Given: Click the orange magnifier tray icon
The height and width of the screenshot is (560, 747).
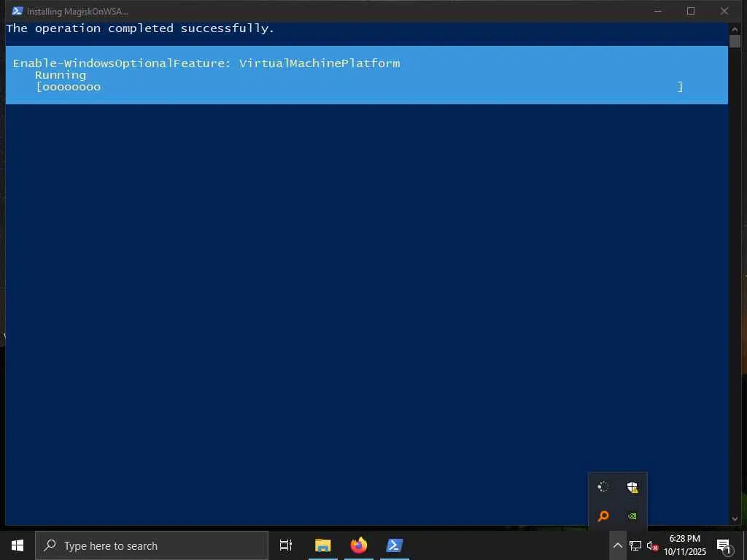Looking at the screenshot, I should pyautogui.click(x=603, y=516).
